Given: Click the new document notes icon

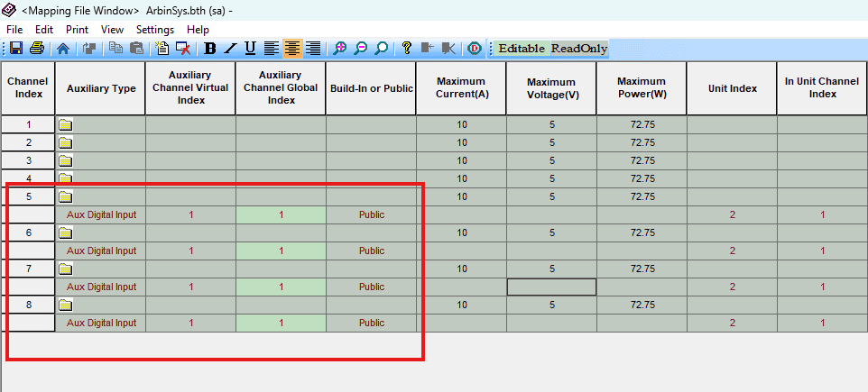Looking at the screenshot, I should click(x=162, y=49).
